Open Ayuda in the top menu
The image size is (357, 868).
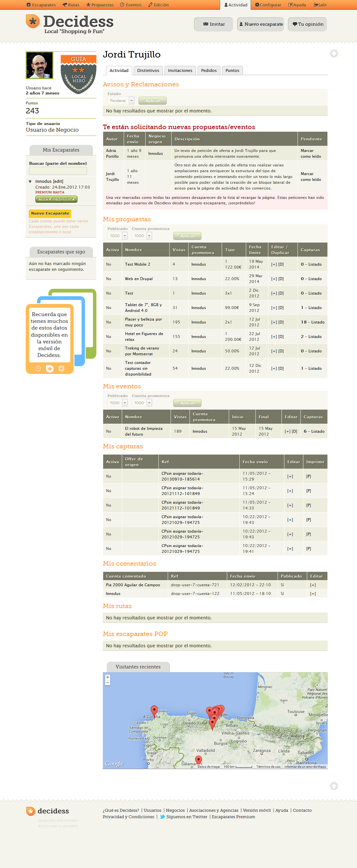(x=297, y=5)
